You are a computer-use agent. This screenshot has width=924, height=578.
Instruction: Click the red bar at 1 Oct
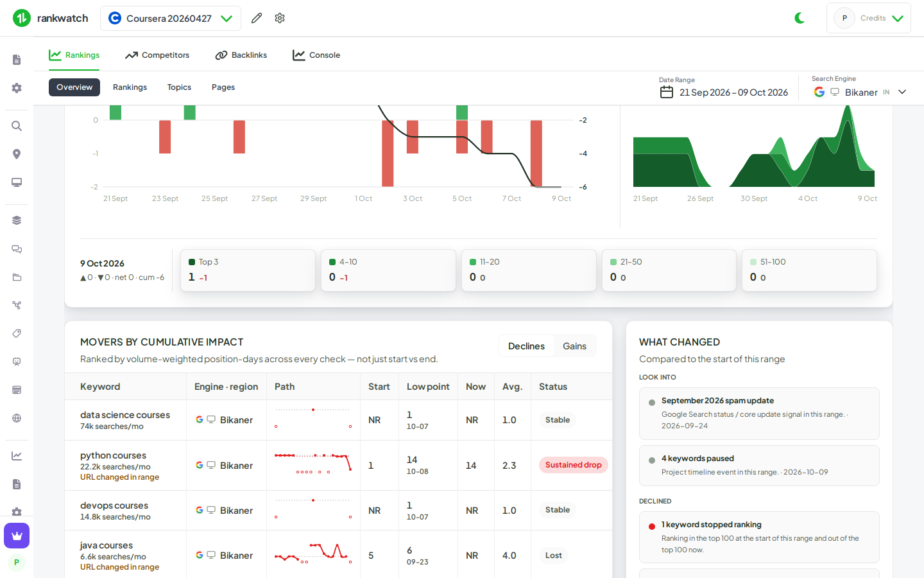[388, 153]
